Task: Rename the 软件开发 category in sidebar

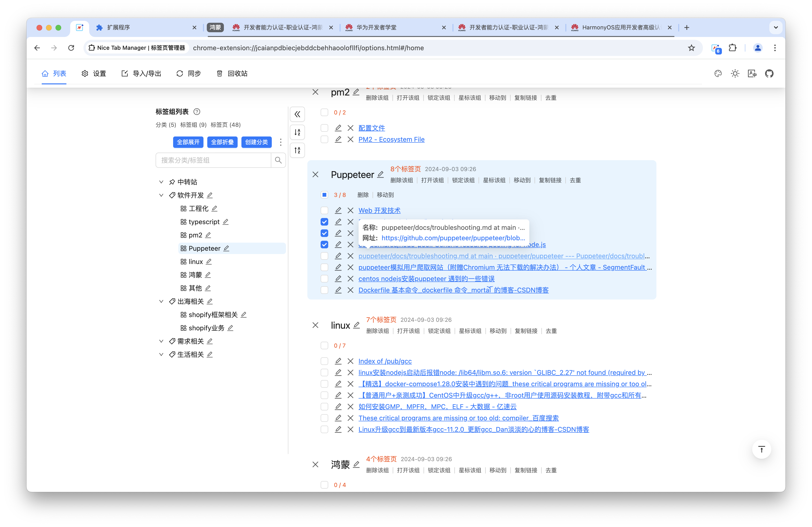Action: click(210, 195)
